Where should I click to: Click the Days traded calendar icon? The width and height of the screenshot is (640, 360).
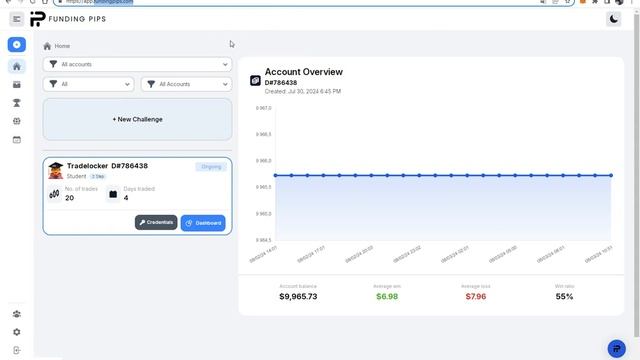(x=113, y=194)
